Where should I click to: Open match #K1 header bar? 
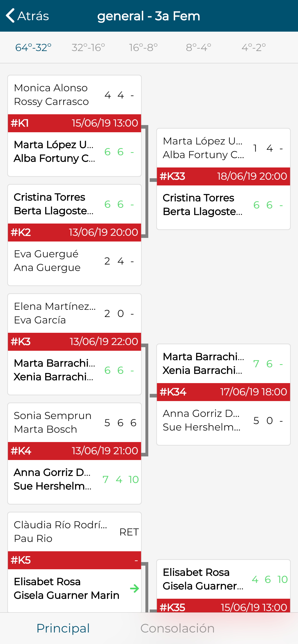[74, 123]
